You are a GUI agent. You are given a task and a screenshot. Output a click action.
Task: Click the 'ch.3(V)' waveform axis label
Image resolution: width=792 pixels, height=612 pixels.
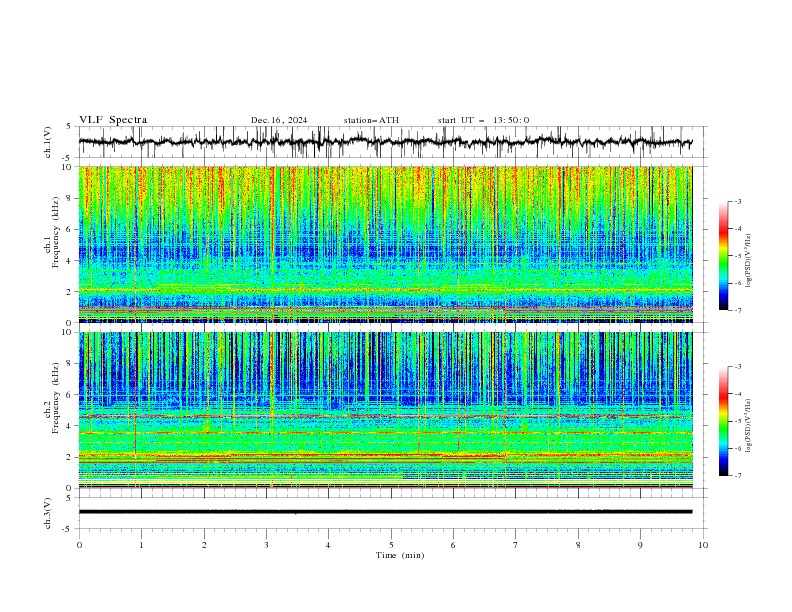tap(48, 513)
